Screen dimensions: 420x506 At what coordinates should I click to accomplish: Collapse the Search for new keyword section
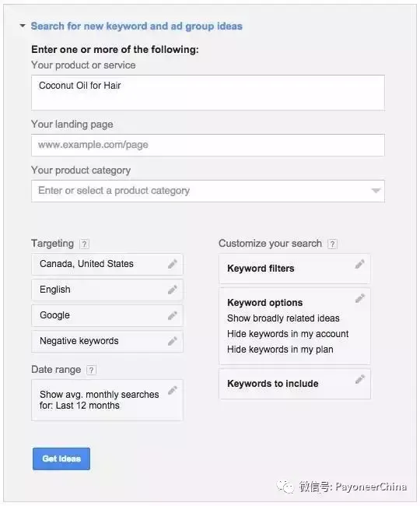[x=23, y=26]
